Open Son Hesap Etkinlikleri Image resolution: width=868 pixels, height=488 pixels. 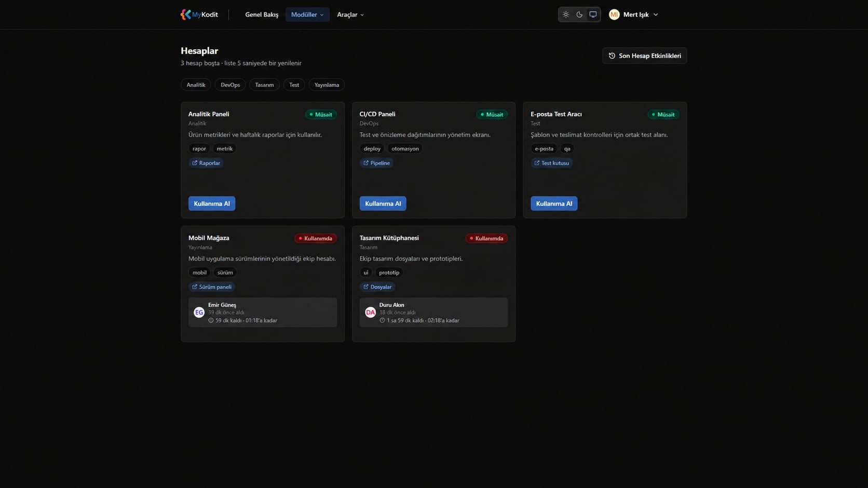[644, 56]
